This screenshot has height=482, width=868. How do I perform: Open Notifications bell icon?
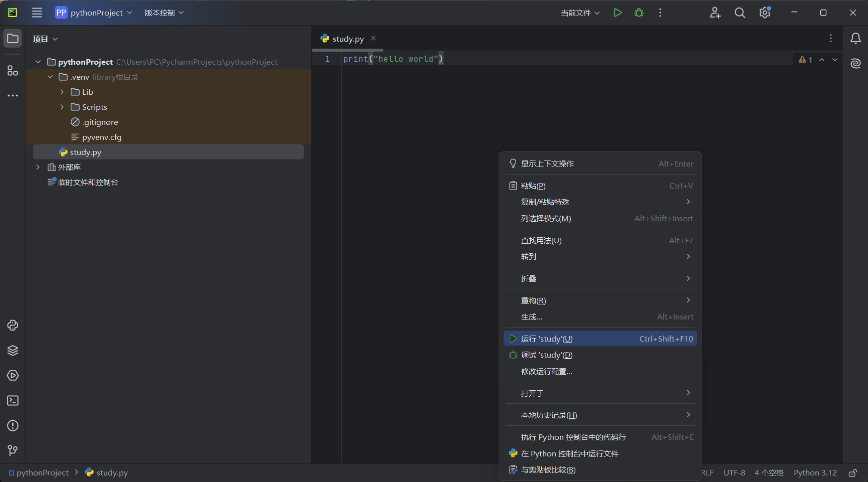click(855, 39)
